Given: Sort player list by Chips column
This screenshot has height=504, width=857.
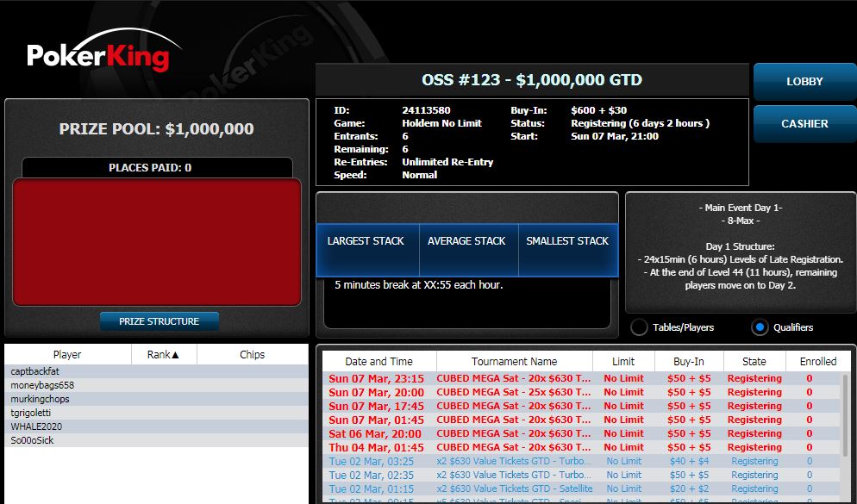Looking at the screenshot, I should (252, 354).
